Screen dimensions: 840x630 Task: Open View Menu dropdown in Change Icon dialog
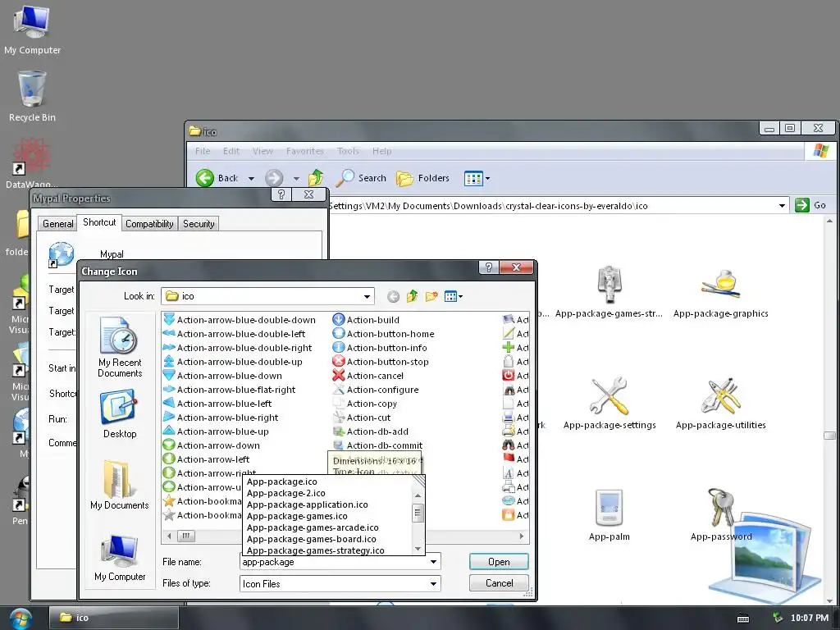tap(453, 296)
